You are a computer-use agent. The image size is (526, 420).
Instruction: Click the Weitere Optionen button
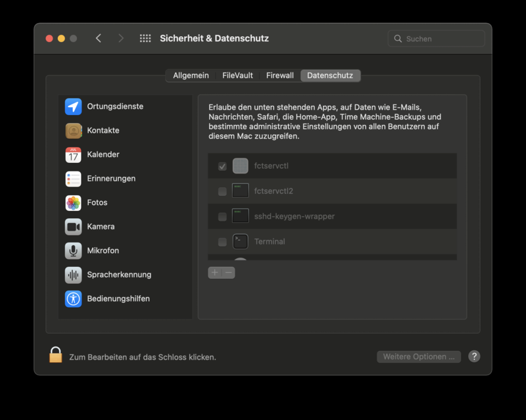[x=419, y=356]
